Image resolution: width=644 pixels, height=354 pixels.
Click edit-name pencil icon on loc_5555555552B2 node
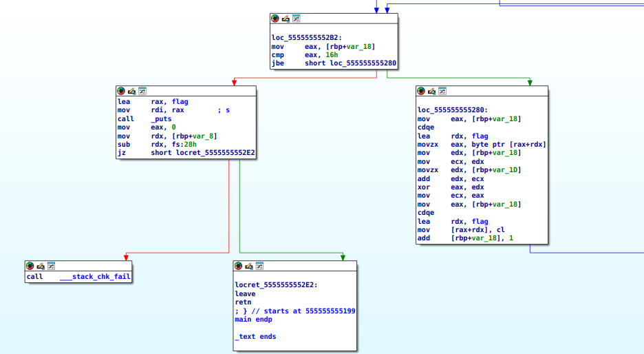point(286,19)
